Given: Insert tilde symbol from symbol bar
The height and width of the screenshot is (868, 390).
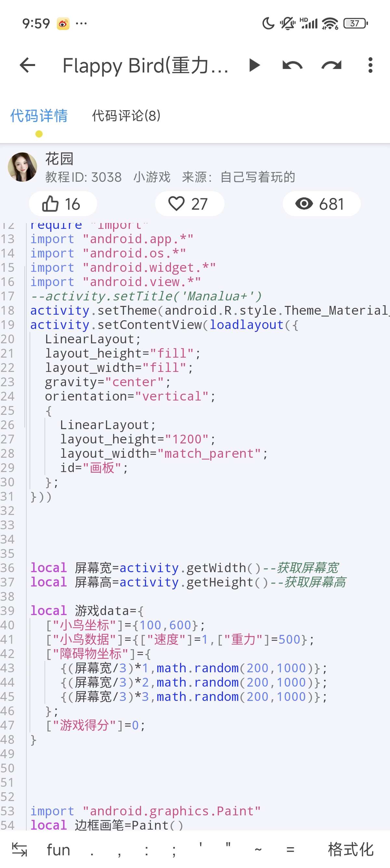Looking at the screenshot, I should point(258,850).
